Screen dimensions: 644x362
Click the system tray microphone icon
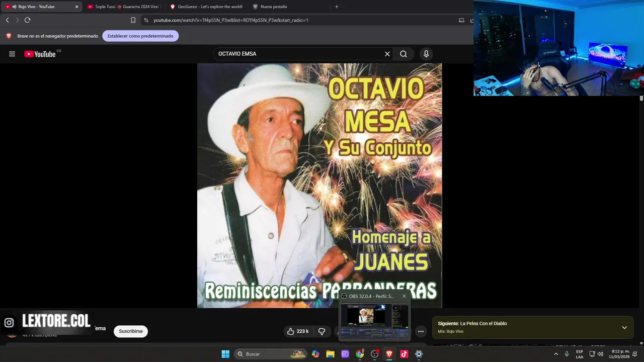click(567, 354)
